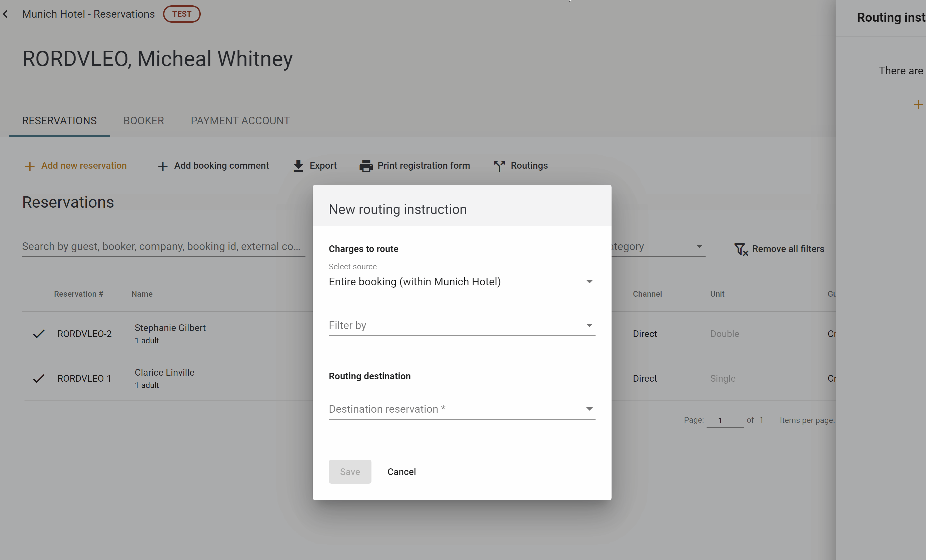
Task: Cancel the new routing instruction dialog
Action: (x=401, y=472)
